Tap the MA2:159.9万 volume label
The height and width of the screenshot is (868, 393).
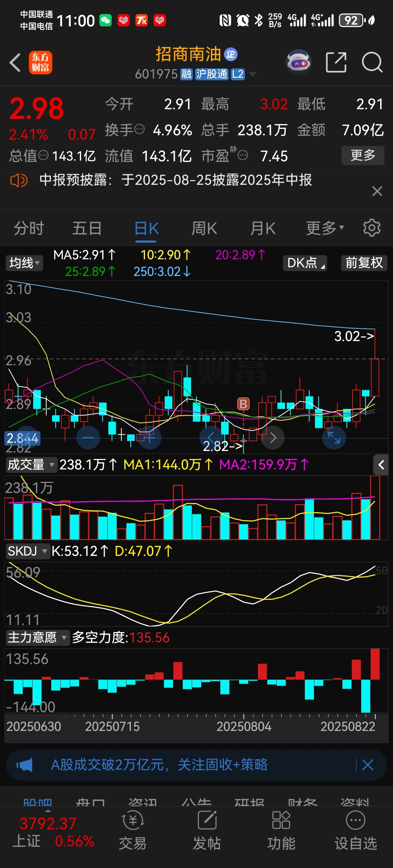[264, 464]
